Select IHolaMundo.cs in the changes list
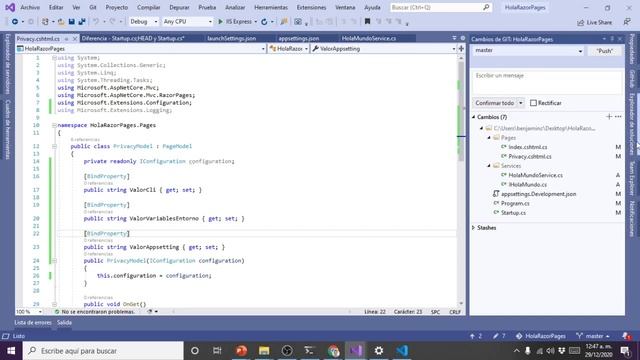Screen dimensions: 640x360 (527, 184)
